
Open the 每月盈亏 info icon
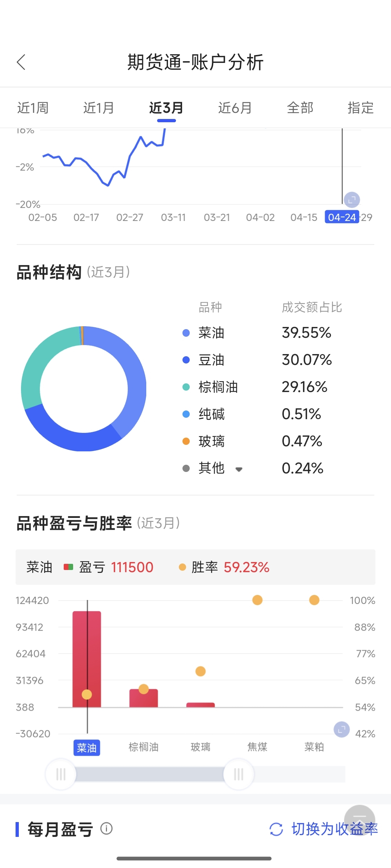(x=106, y=828)
